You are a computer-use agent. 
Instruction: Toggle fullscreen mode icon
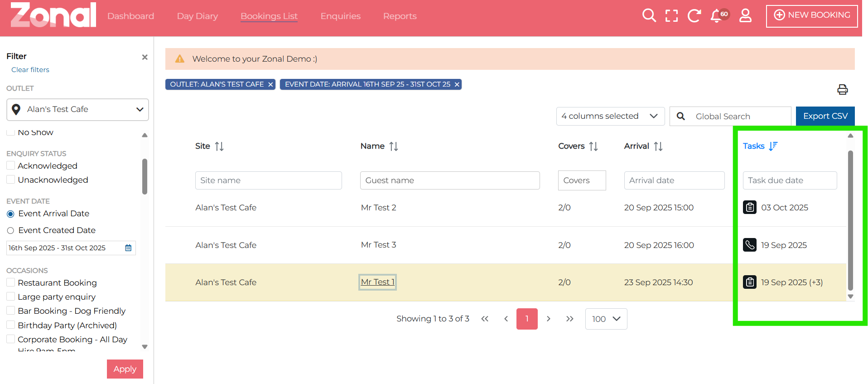tap(671, 16)
